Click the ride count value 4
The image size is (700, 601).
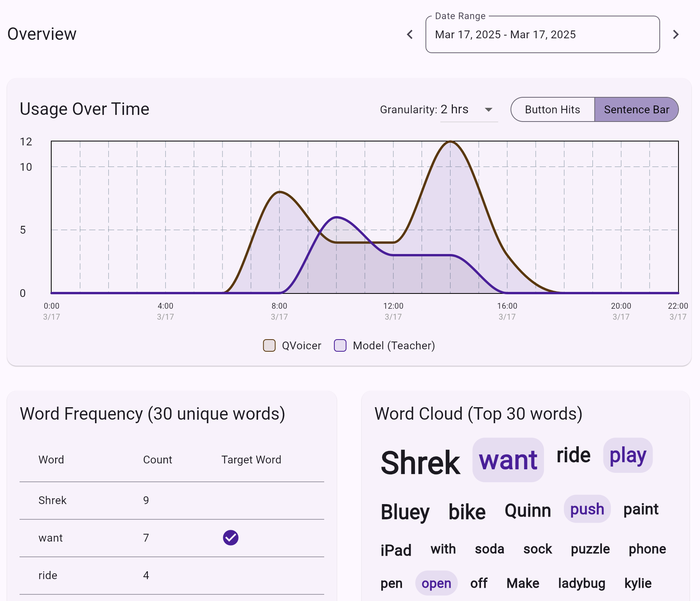[146, 575]
